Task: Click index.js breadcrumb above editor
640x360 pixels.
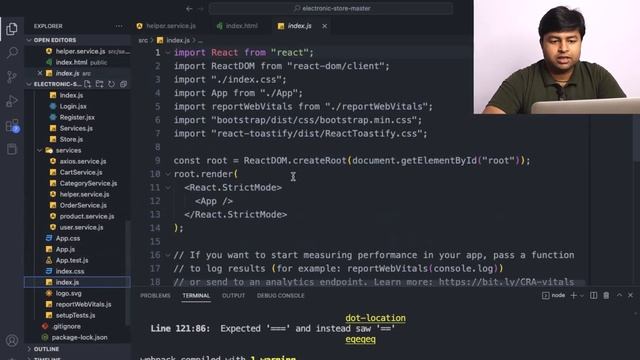Action: (174, 40)
